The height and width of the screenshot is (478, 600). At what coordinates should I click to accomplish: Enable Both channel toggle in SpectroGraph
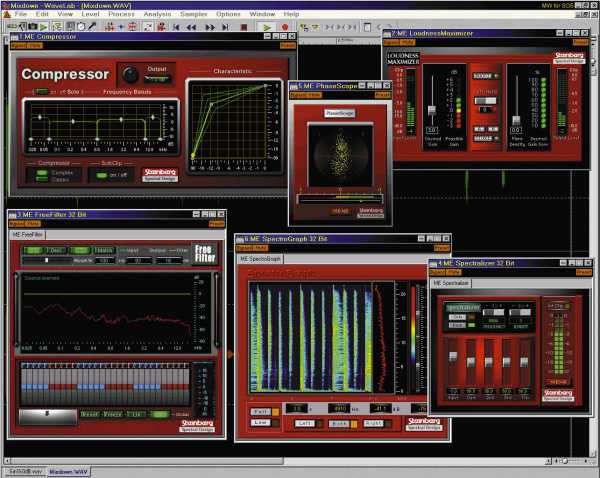pos(341,424)
